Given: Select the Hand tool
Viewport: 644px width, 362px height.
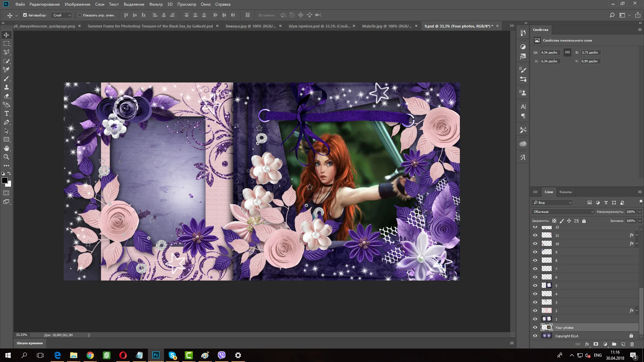Looking at the screenshot, I should pyautogui.click(x=6, y=148).
